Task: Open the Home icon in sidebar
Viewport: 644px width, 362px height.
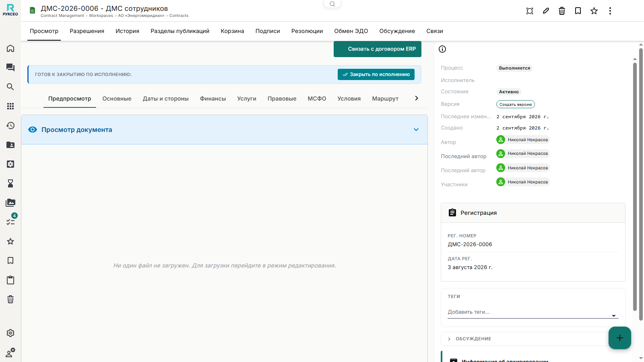Action: [x=10, y=48]
